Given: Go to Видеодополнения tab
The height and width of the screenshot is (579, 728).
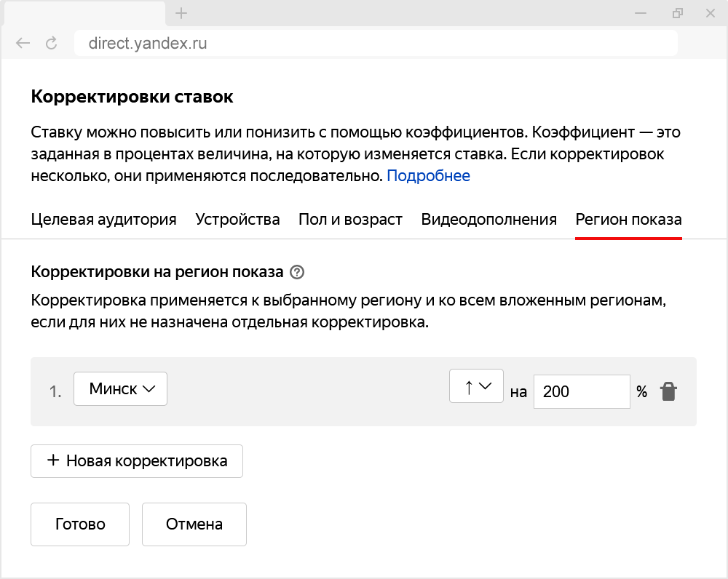Looking at the screenshot, I should [x=488, y=220].
